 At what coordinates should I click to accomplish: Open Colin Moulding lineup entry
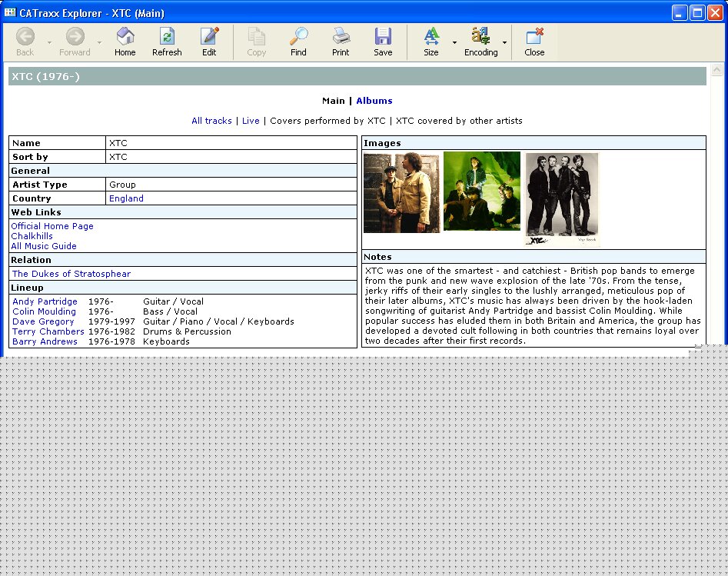click(44, 311)
